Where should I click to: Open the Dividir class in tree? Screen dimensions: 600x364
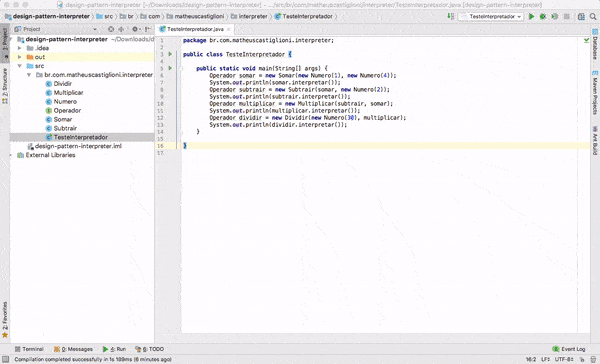click(62, 83)
